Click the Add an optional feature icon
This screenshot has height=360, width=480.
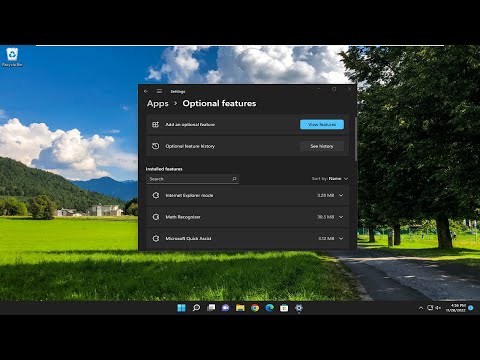(155, 124)
